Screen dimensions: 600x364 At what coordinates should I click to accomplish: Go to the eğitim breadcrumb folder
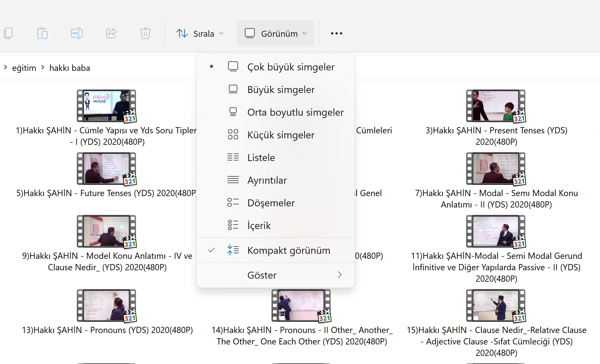pyautogui.click(x=24, y=68)
